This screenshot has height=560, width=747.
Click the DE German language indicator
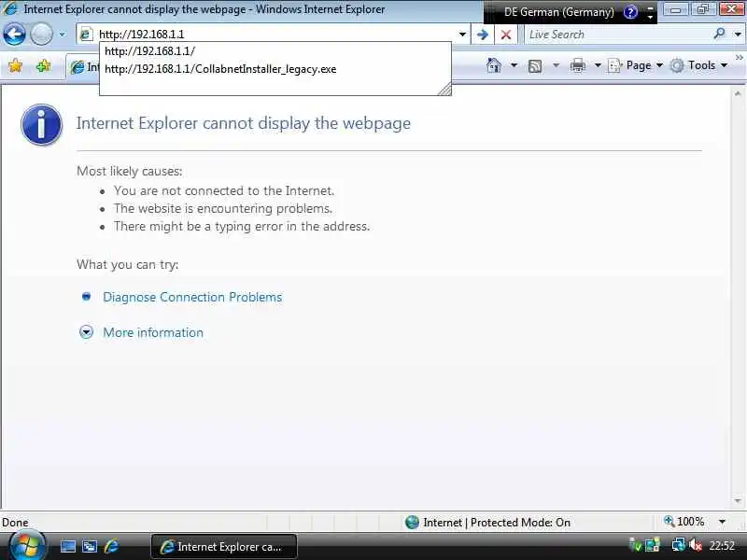pyautogui.click(x=558, y=12)
